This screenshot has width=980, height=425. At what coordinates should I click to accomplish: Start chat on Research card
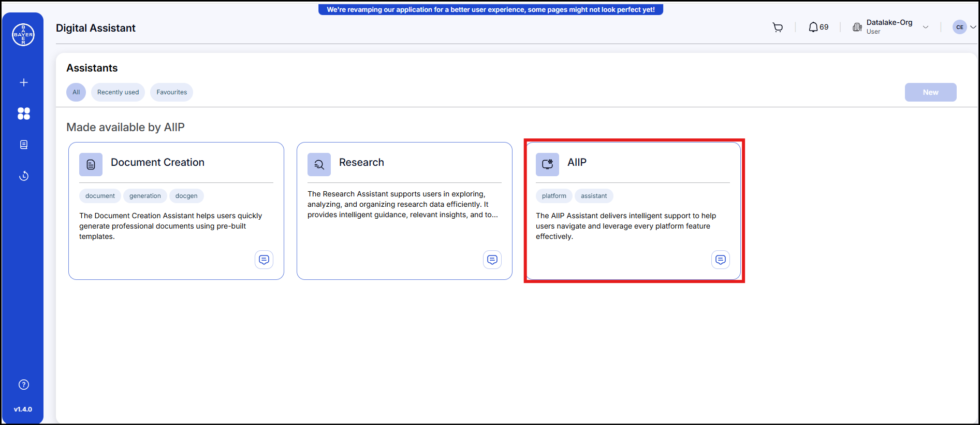pyautogui.click(x=492, y=260)
